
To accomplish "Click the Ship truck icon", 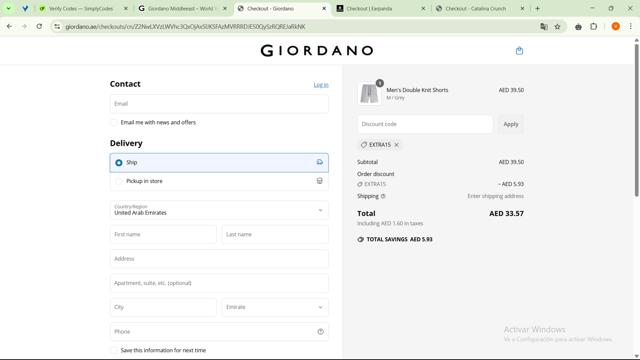I will [x=320, y=162].
